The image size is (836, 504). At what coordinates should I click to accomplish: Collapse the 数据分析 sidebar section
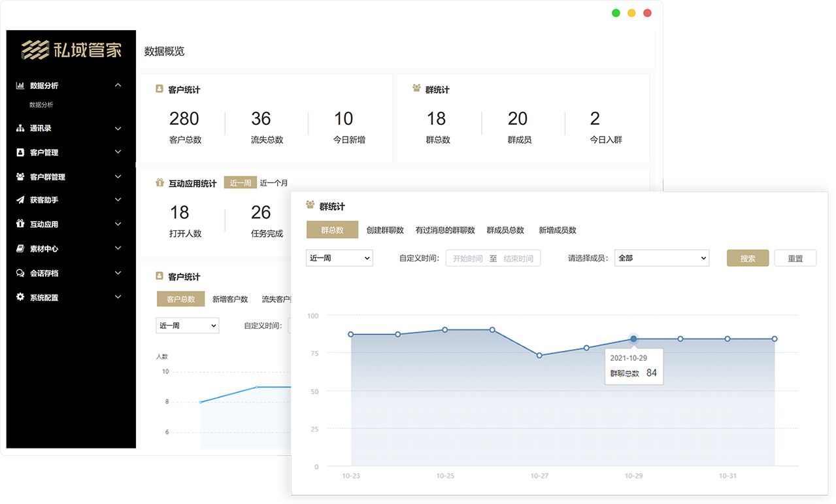tap(118, 85)
